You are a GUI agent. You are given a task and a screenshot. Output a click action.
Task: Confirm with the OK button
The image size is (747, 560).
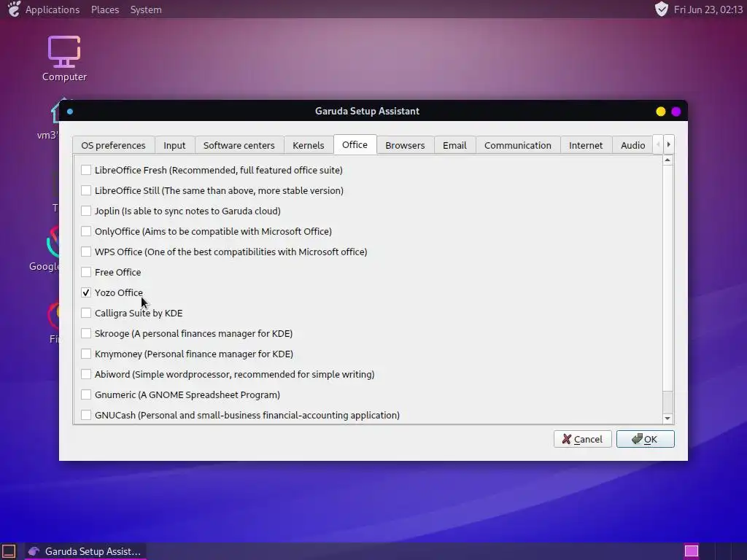click(645, 439)
